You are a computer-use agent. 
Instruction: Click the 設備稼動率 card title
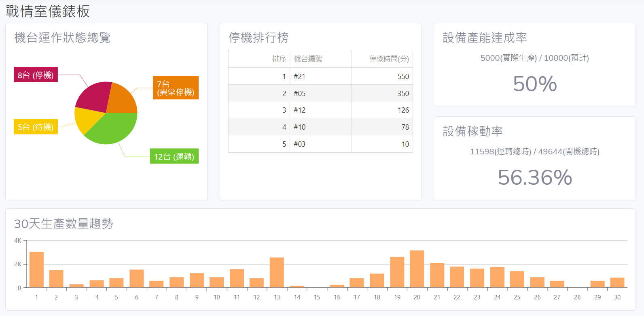click(x=473, y=131)
